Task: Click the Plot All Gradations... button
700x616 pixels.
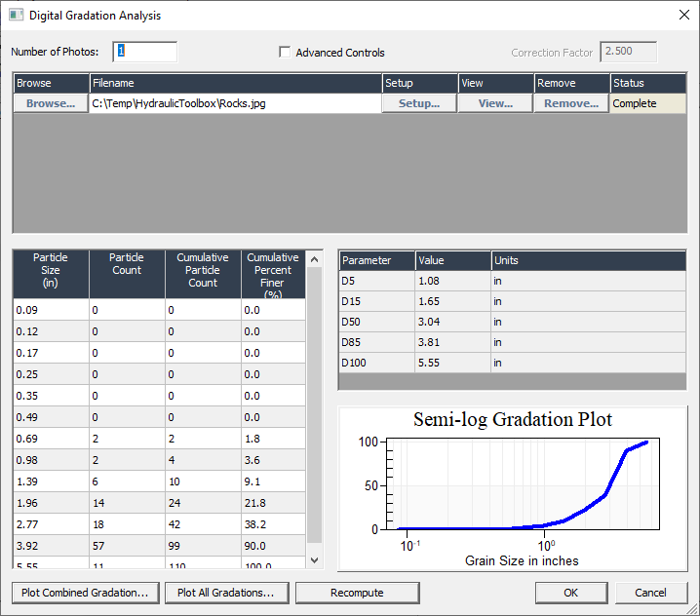Action: tap(227, 593)
